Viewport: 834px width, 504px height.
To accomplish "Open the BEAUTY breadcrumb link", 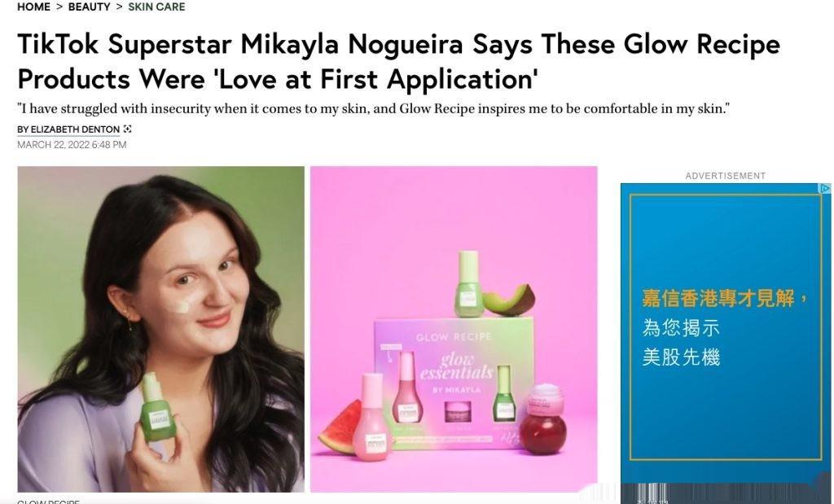I will (x=90, y=7).
